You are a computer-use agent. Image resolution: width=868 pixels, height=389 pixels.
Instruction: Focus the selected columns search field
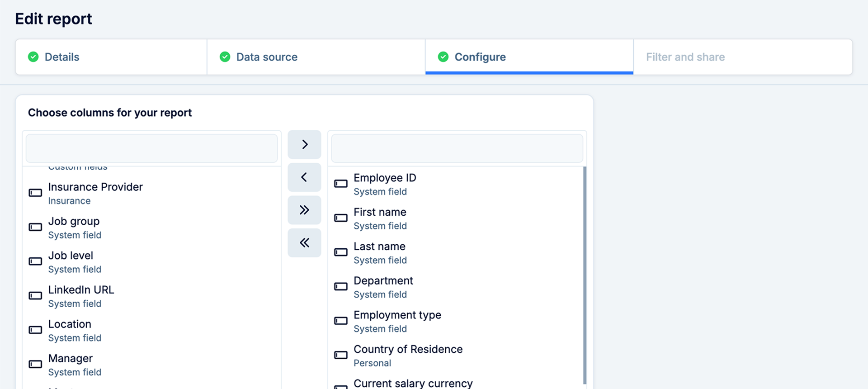coord(457,148)
